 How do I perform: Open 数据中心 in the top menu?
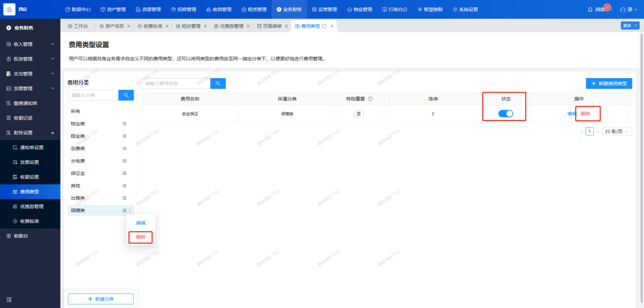point(78,9)
